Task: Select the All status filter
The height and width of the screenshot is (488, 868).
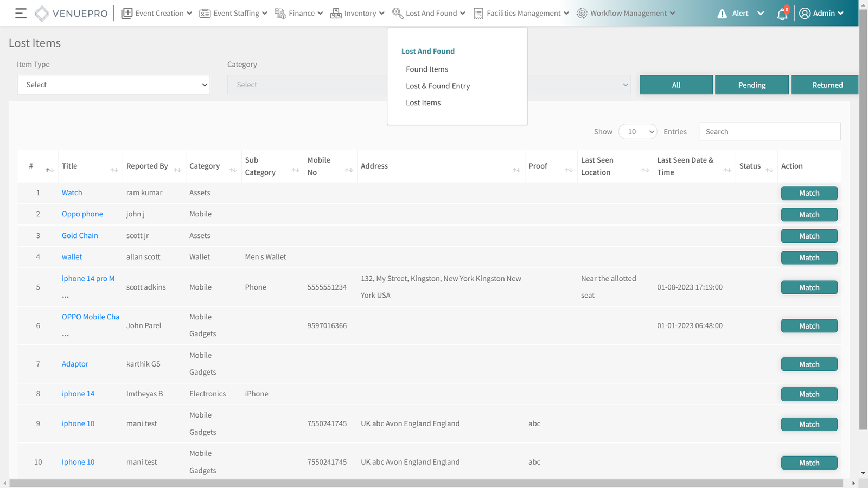Action: click(x=675, y=85)
